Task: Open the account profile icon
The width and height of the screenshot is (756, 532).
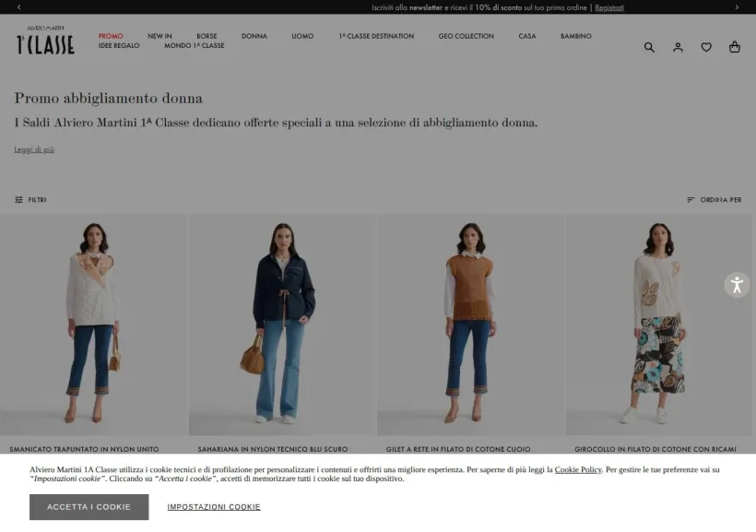Action: point(678,47)
